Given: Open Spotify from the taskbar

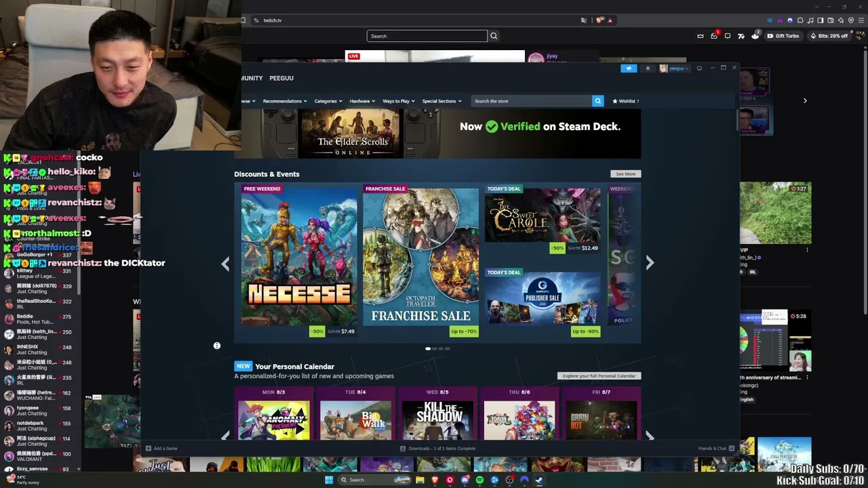Looking at the screenshot, I should (479, 480).
